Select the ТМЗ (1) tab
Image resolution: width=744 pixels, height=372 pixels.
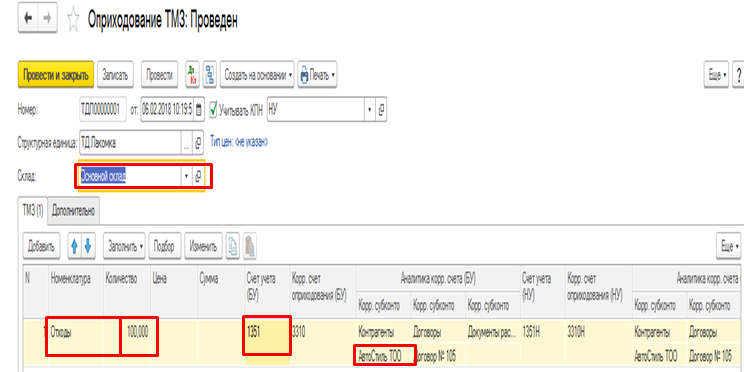tap(33, 211)
